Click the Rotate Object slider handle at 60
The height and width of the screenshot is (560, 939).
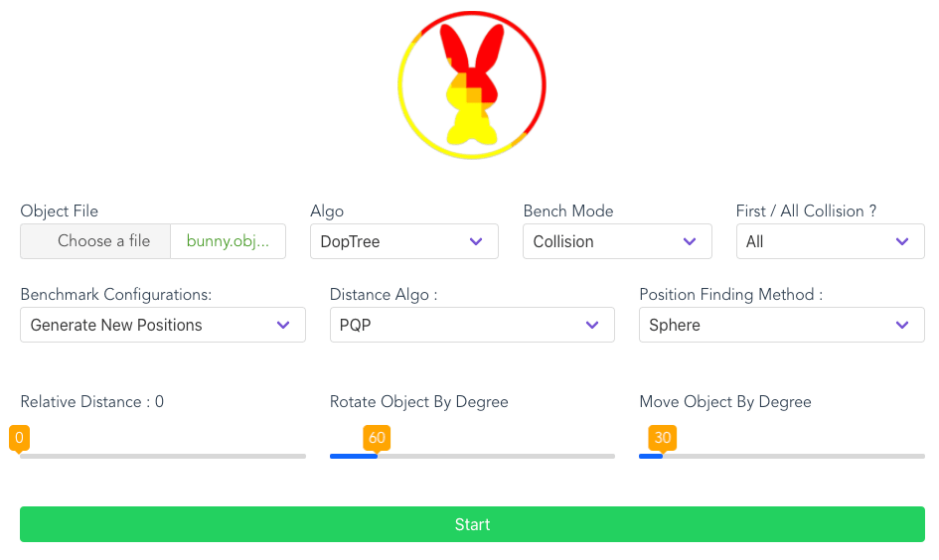pos(377,439)
